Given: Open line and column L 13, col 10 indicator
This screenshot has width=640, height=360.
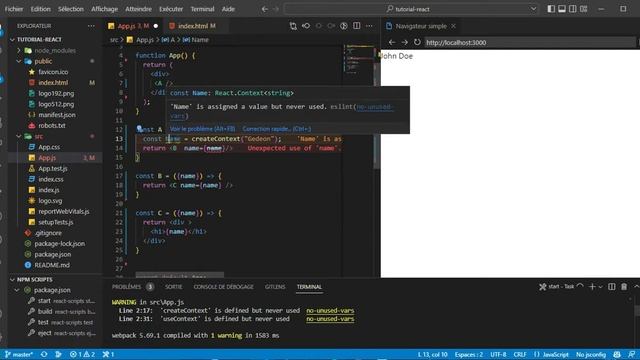Looking at the screenshot, I should point(432,354).
